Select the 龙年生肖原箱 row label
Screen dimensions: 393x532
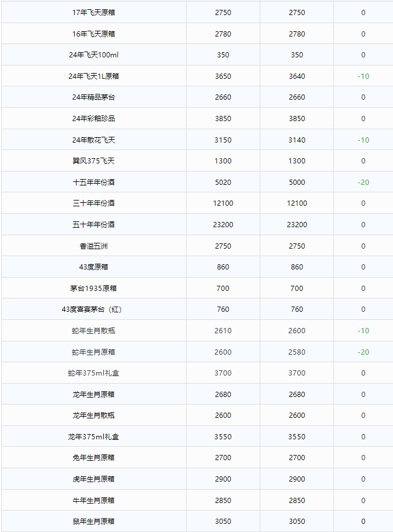tap(94, 395)
